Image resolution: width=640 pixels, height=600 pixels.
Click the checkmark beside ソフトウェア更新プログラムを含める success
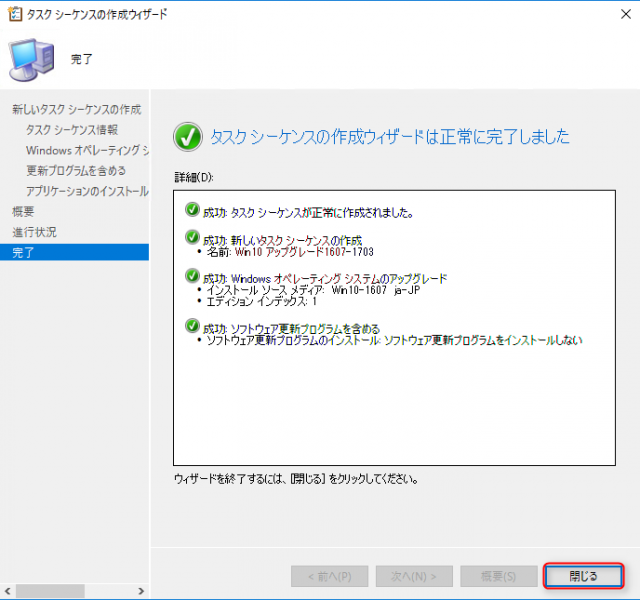[x=191, y=327]
